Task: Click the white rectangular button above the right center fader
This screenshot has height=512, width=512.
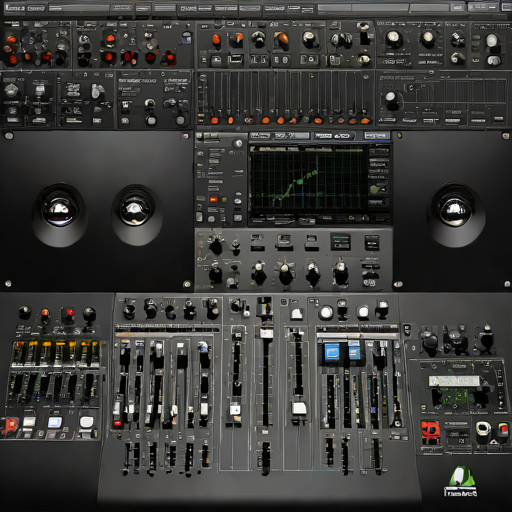Action: coord(297,313)
